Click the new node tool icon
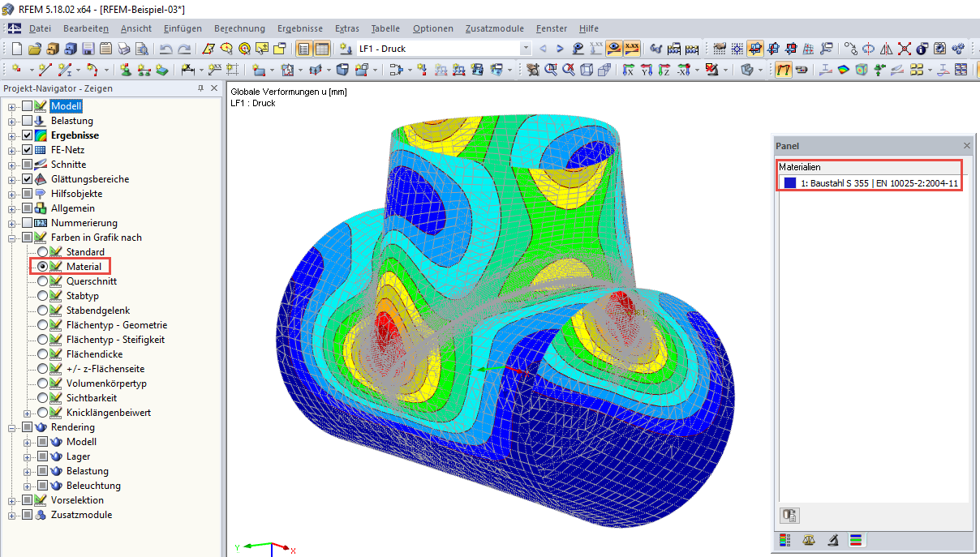 click(16, 70)
